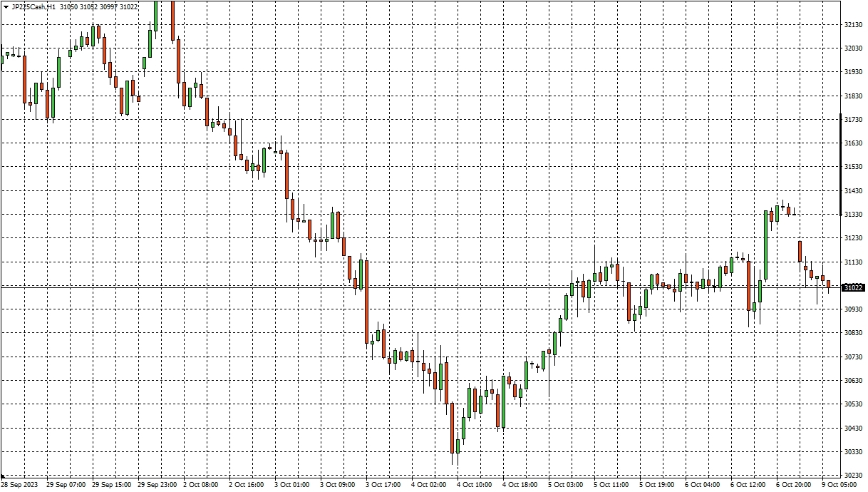This screenshot has height=492, width=868.
Task: Click the 6 Oct 04:00 time label
Action: (703, 485)
